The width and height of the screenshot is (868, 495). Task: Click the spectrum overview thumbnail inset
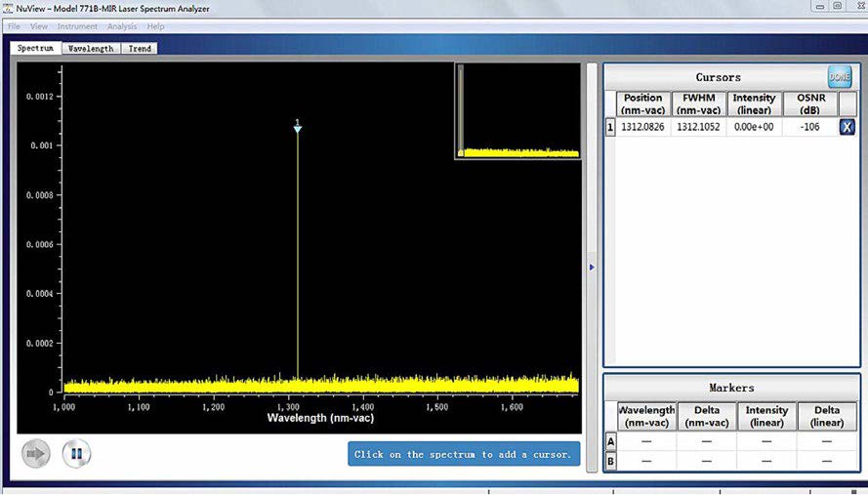[x=518, y=110]
